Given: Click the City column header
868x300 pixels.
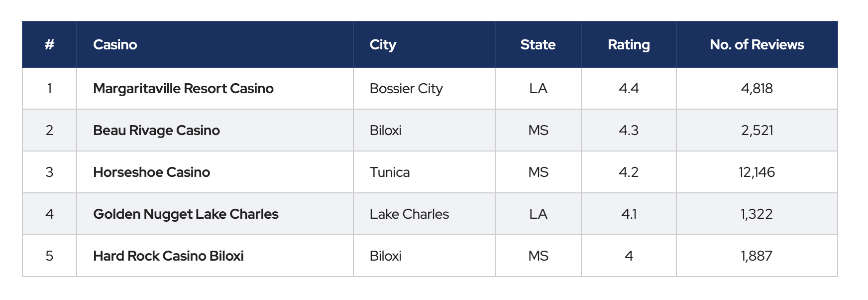Looking at the screenshot, I should pyautogui.click(x=383, y=45).
